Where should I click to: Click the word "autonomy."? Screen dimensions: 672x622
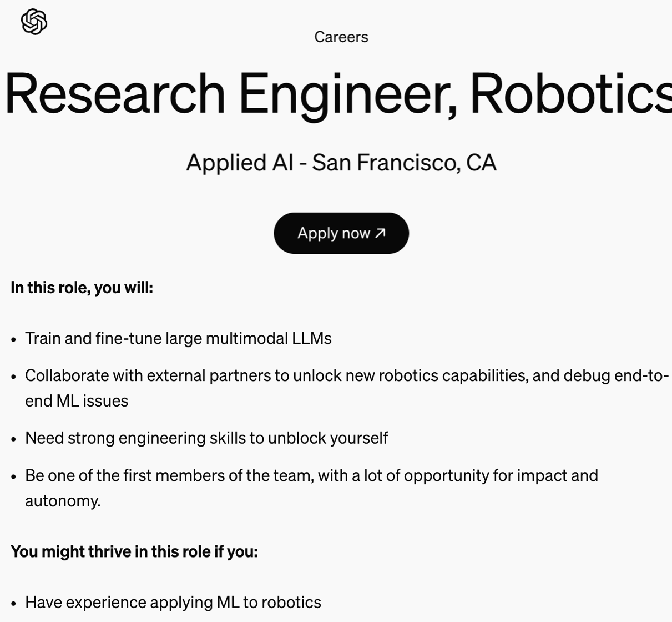click(63, 501)
